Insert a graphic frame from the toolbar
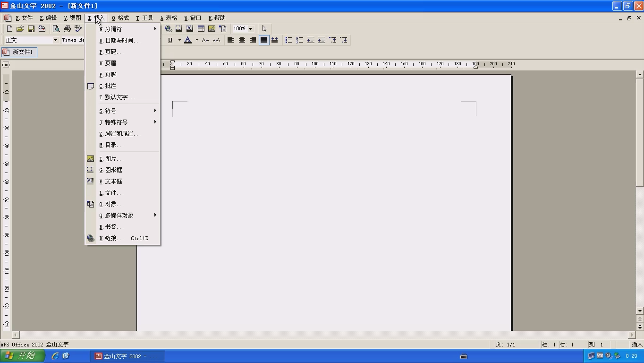The width and height of the screenshot is (644, 363). [179, 29]
